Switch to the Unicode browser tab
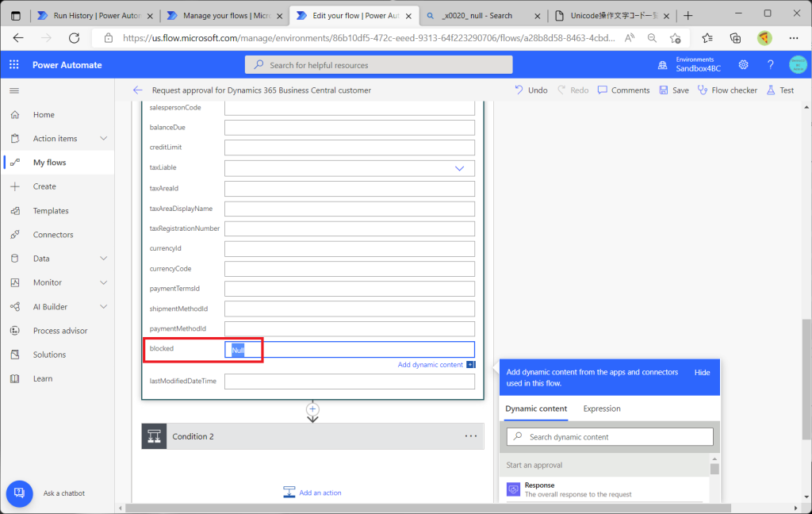This screenshot has height=514, width=812. [x=612, y=16]
